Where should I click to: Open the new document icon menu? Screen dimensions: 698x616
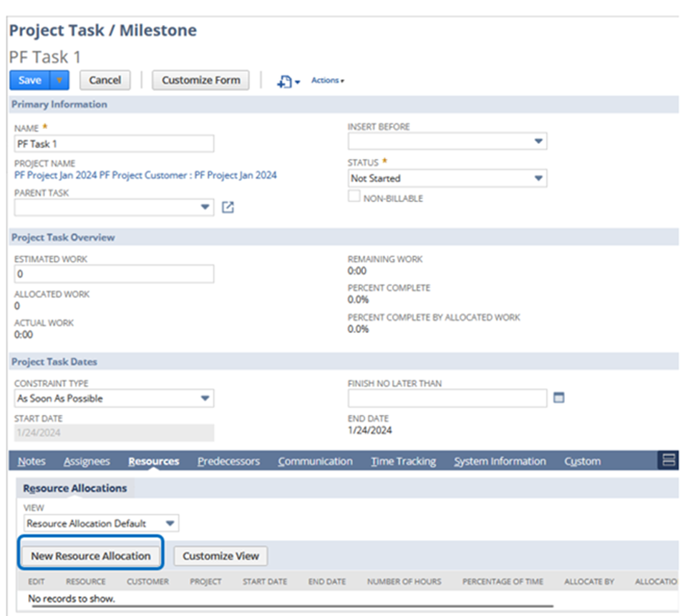[289, 82]
